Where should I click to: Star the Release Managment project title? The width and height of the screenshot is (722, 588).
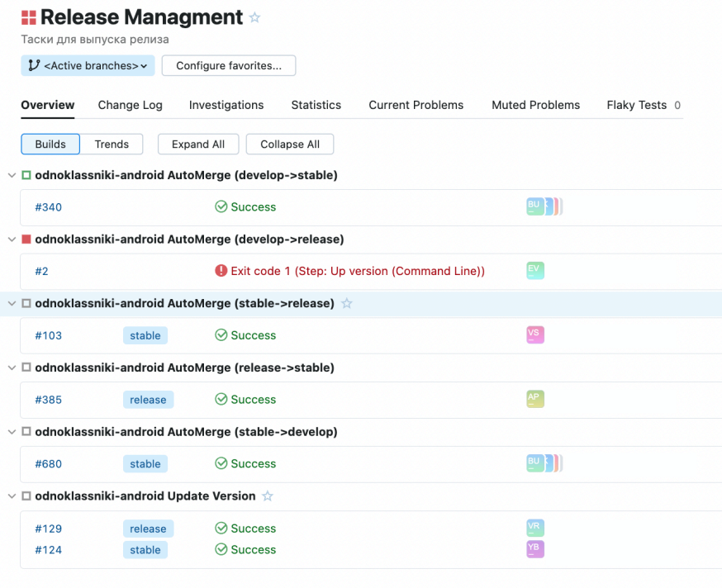[254, 17]
